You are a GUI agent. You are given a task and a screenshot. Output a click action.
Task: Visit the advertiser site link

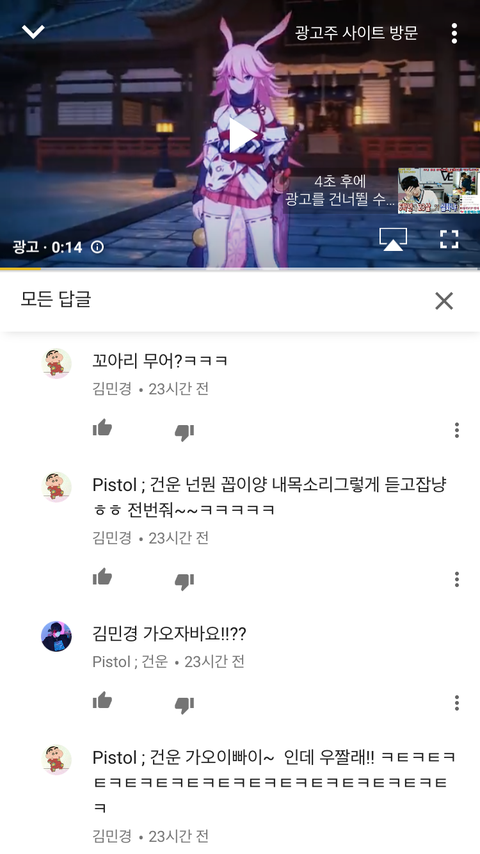[356, 33]
